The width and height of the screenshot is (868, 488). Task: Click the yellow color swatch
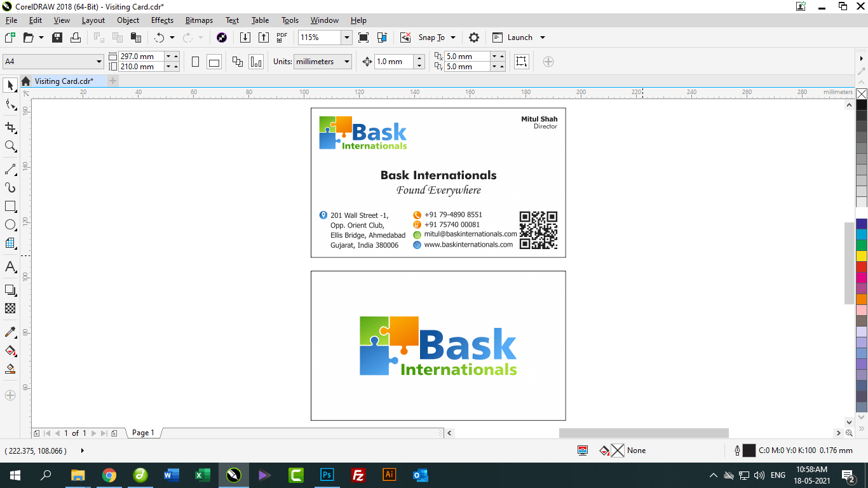coord(862,256)
